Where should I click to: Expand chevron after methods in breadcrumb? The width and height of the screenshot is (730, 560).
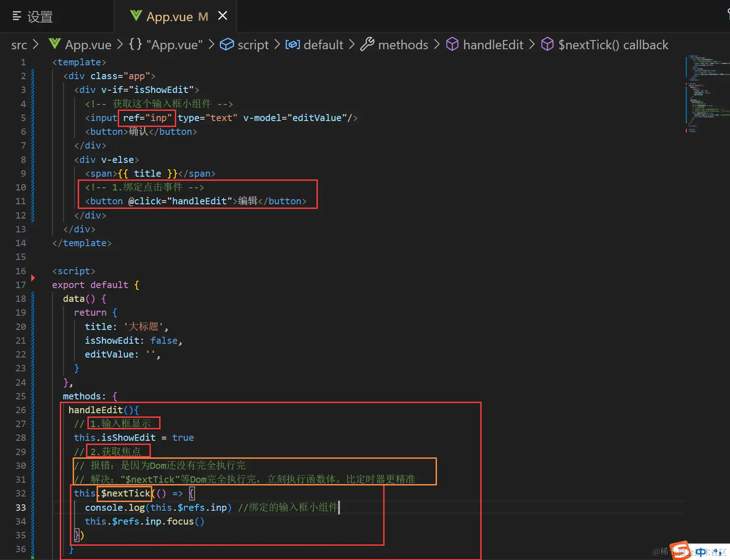tap(437, 45)
